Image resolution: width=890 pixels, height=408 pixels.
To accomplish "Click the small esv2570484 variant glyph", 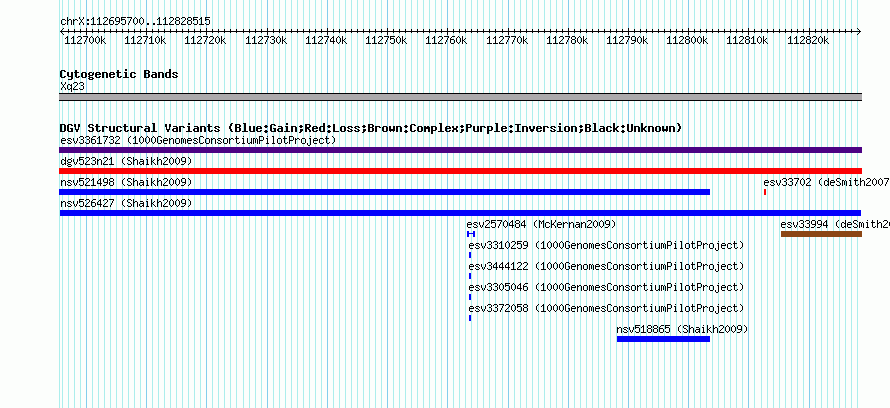I will tap(471, 234).
